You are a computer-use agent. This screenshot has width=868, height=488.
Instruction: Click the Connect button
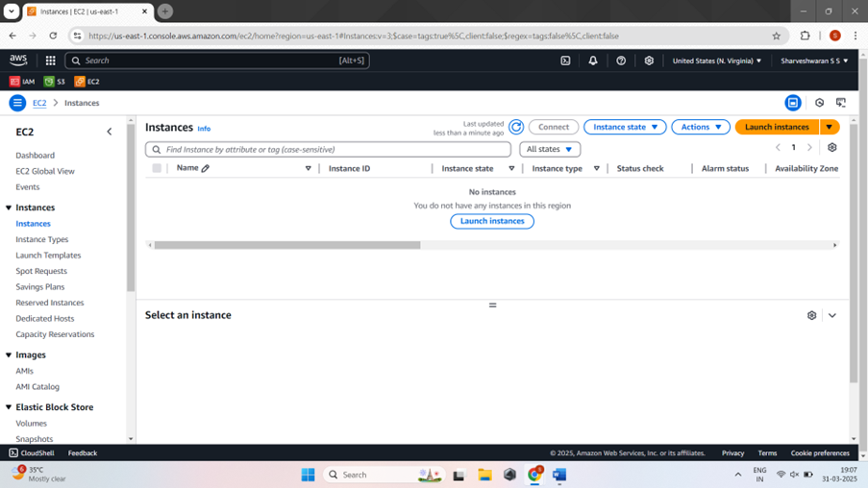[554, 127]
